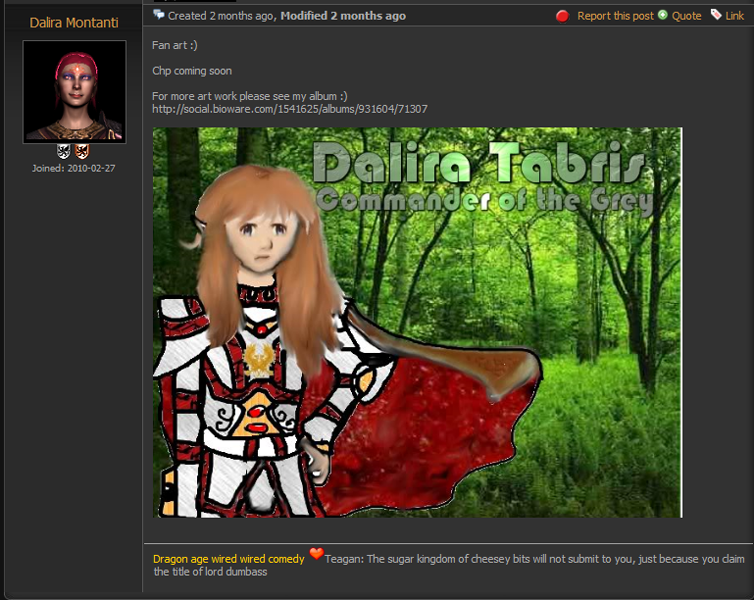
Task: Click the grey shield badge under avatar
Action: pos(63,152)
